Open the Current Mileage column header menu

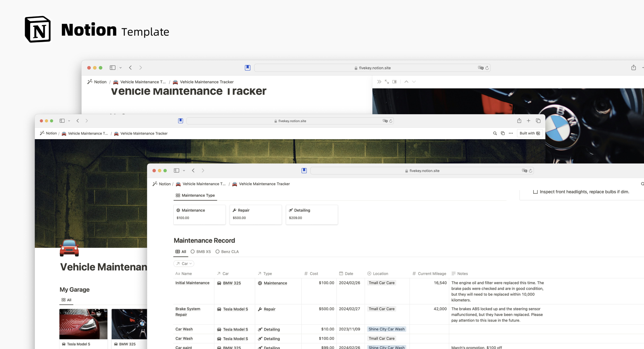click(429, 274)
